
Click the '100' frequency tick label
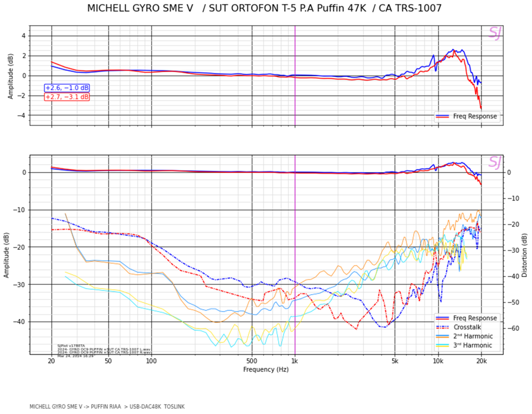point(152,361)
